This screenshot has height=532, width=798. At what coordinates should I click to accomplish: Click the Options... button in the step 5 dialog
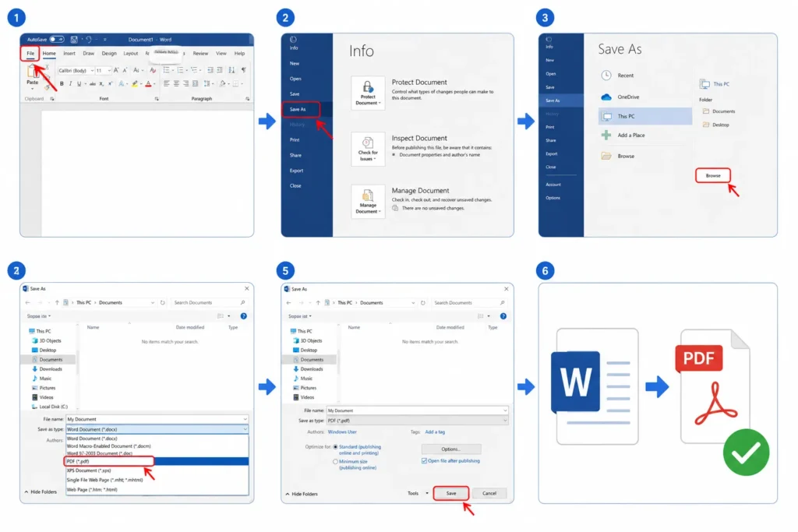(x=451, y=449)
